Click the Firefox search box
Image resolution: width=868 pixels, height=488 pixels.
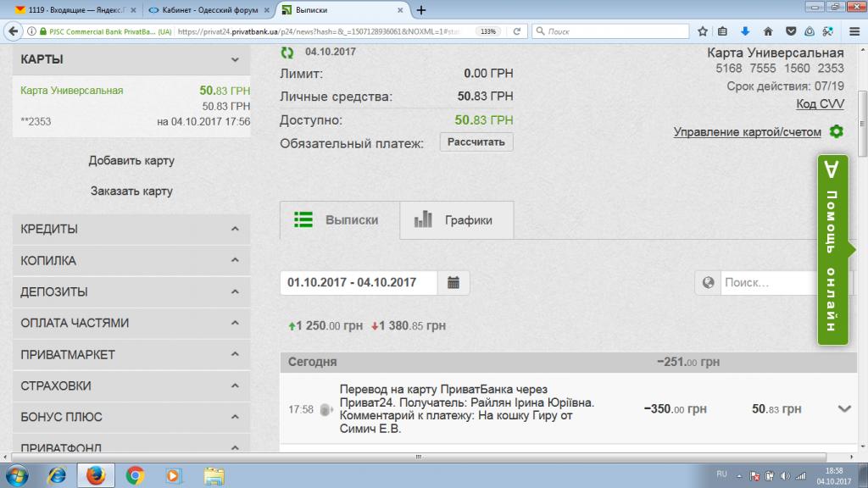pos(610,31)
